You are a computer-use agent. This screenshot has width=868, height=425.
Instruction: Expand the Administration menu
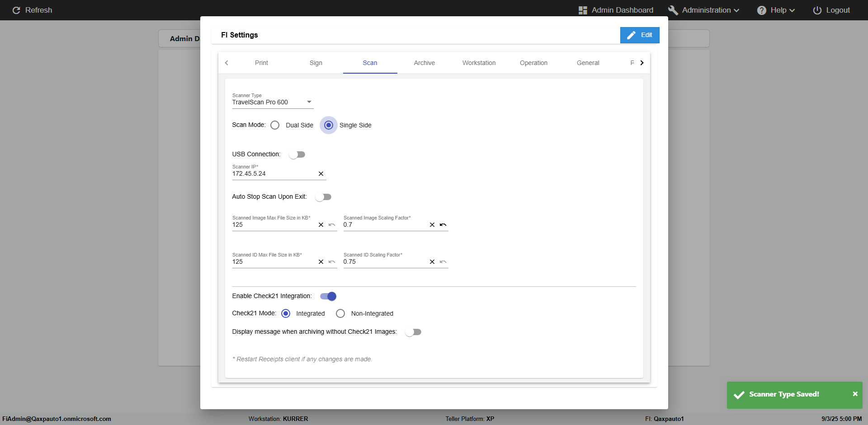click(704, 10)
